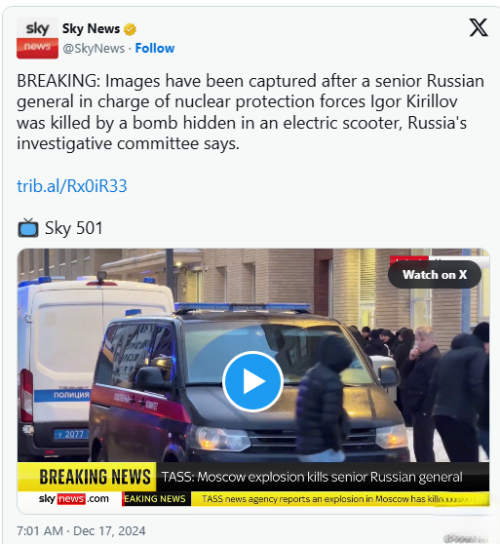The image size is (500, 544).
Task: Click the blurred watermark at bottom right
Action: [465, 538]
